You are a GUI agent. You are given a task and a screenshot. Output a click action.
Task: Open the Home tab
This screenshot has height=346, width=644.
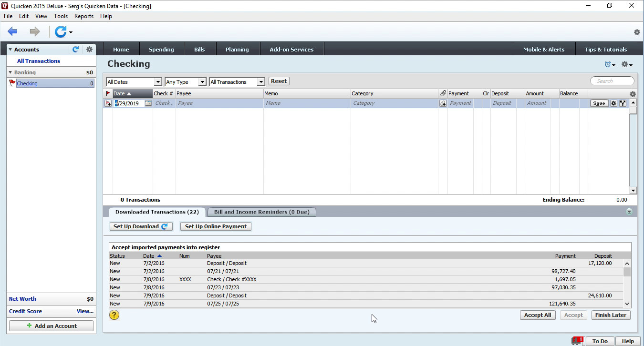pyautogui.click(x=121, y=49)
